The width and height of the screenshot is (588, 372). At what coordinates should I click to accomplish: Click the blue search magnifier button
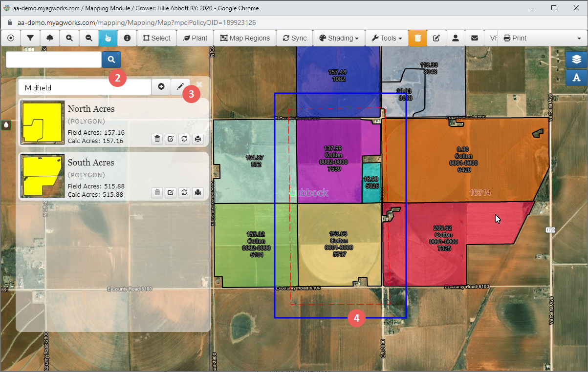point(111,60)
